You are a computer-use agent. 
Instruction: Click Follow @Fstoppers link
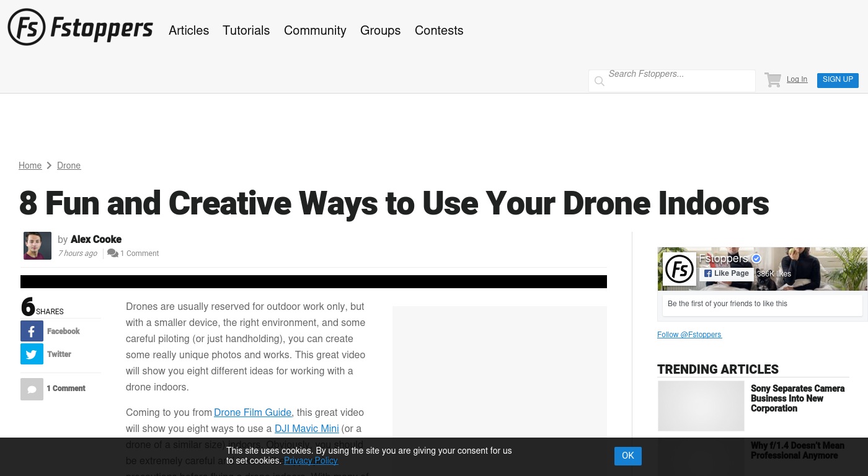[x=689, y=335]
